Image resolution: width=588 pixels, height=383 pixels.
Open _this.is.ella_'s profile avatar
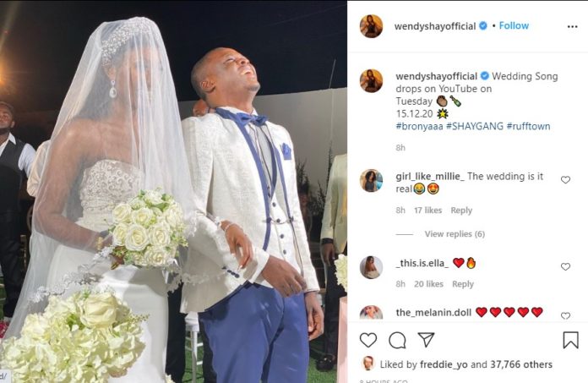[x=371, y=267]
